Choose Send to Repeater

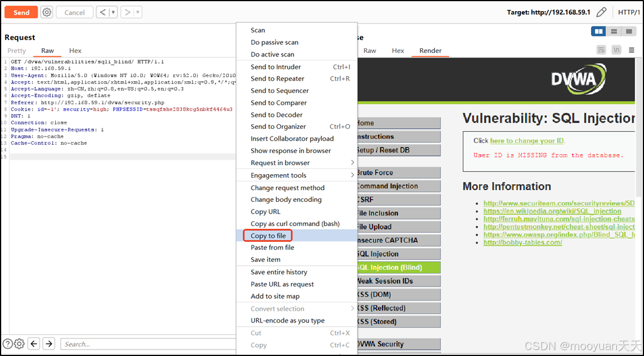[x=297, y=78]
